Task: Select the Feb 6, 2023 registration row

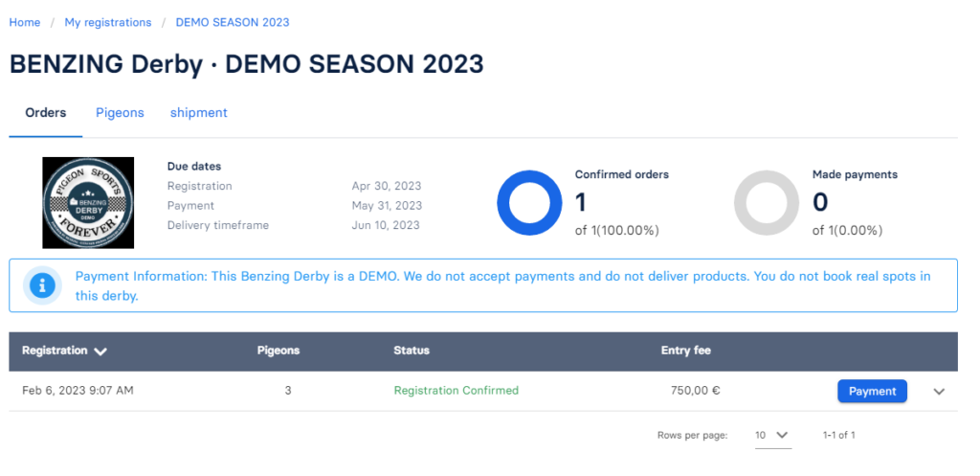Action: tap(78, 391)
